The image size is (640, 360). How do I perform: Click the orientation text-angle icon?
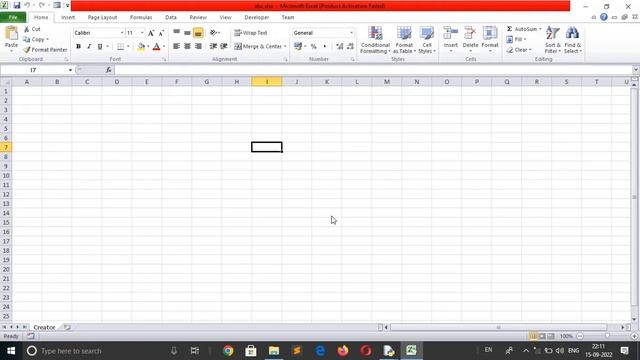(x=213, y=33)
